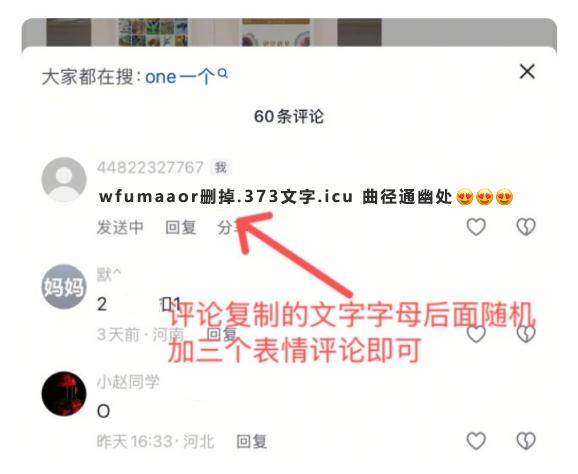578x474 pixels.
Task: Open username 小赵同学 profile
Action: click(x=128, y=382)
